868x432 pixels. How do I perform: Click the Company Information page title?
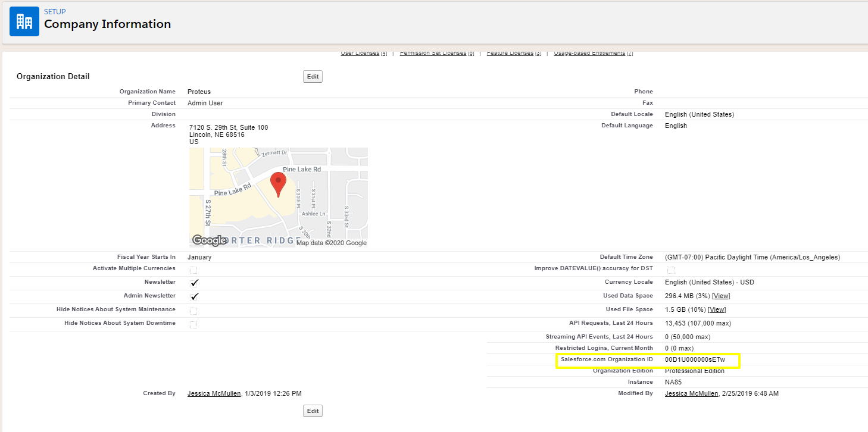(107, 24)
